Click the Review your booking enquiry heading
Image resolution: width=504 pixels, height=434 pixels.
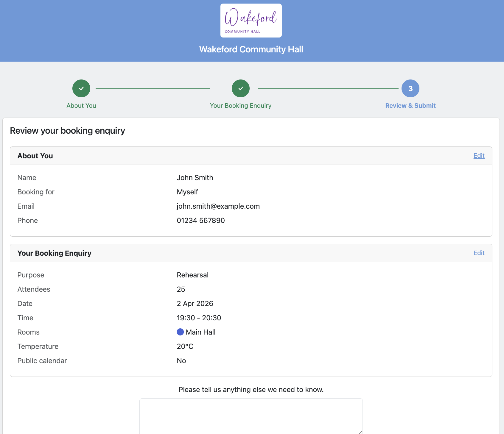[68, 131]
